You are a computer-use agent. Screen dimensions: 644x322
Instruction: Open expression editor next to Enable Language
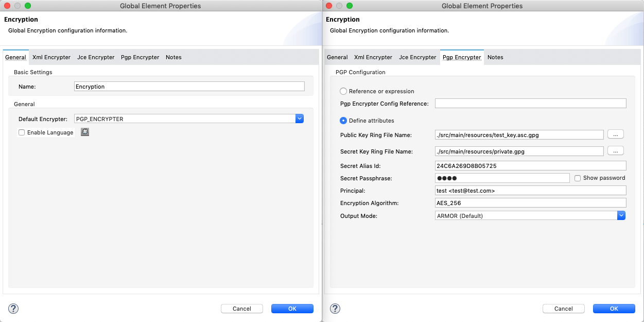coord(84,132)
